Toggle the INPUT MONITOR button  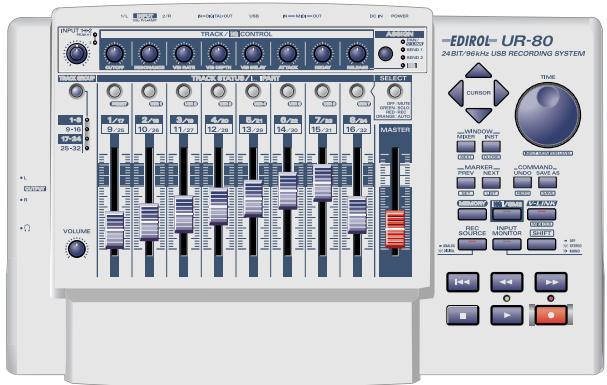tap(507, 244)
